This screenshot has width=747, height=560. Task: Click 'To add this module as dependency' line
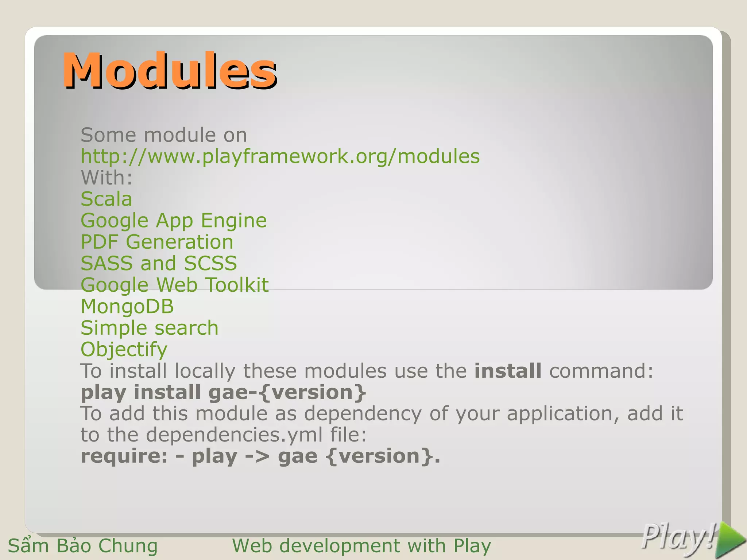pos(382,414)
